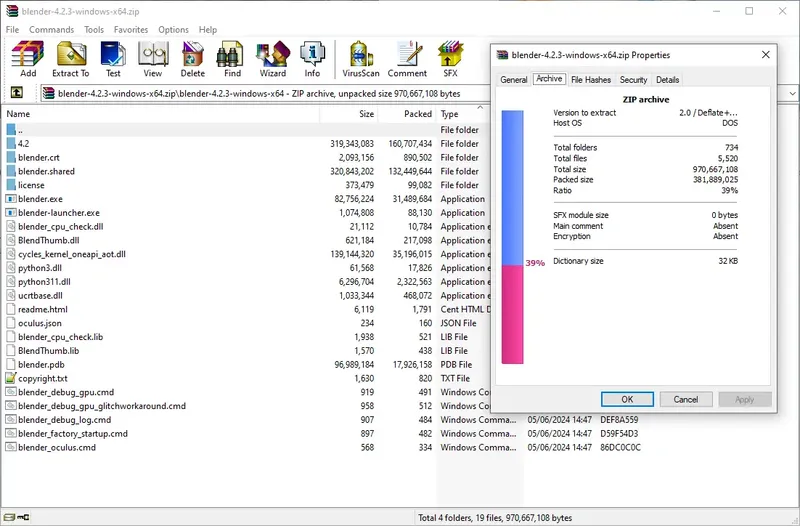Screen dimensions: 800x526
Task: Click Cancel in the Properties dialog
Action: (x=686, y=399)
